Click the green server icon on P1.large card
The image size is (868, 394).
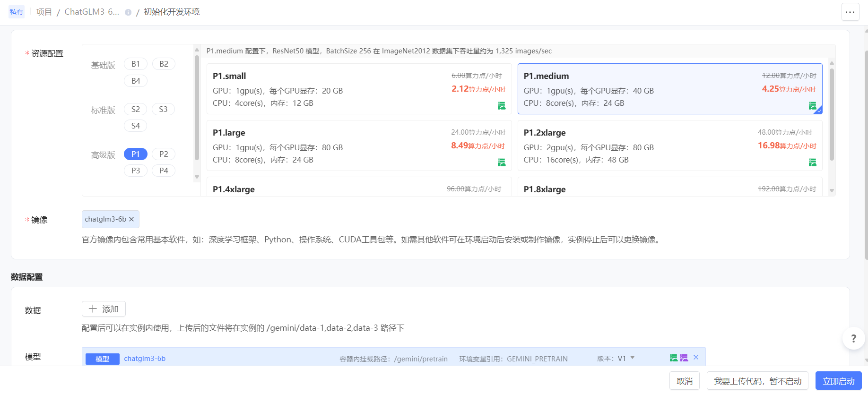pyautogui.click(x=502, y=163)
